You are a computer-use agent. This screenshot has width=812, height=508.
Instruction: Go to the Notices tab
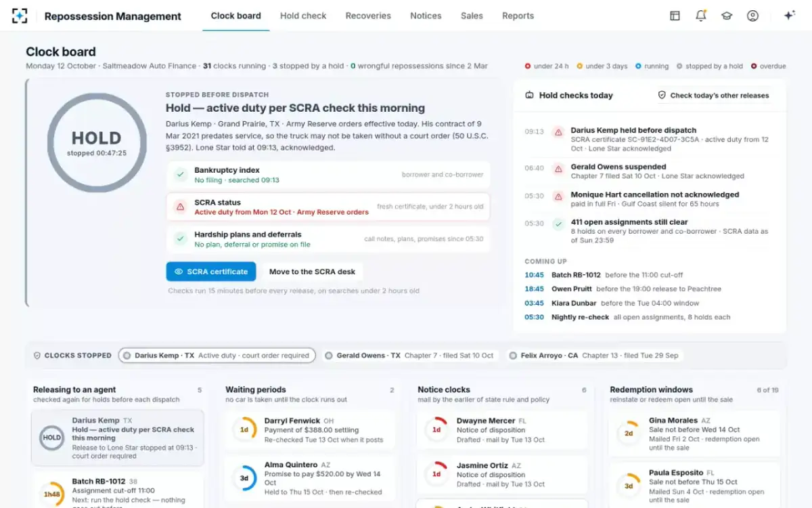coord(426,16)
